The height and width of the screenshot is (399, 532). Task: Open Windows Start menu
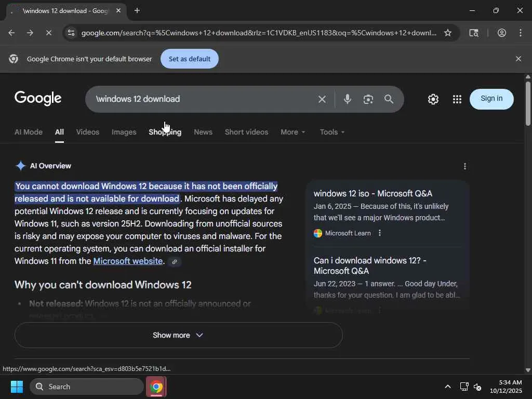click(x=17, y=387)
